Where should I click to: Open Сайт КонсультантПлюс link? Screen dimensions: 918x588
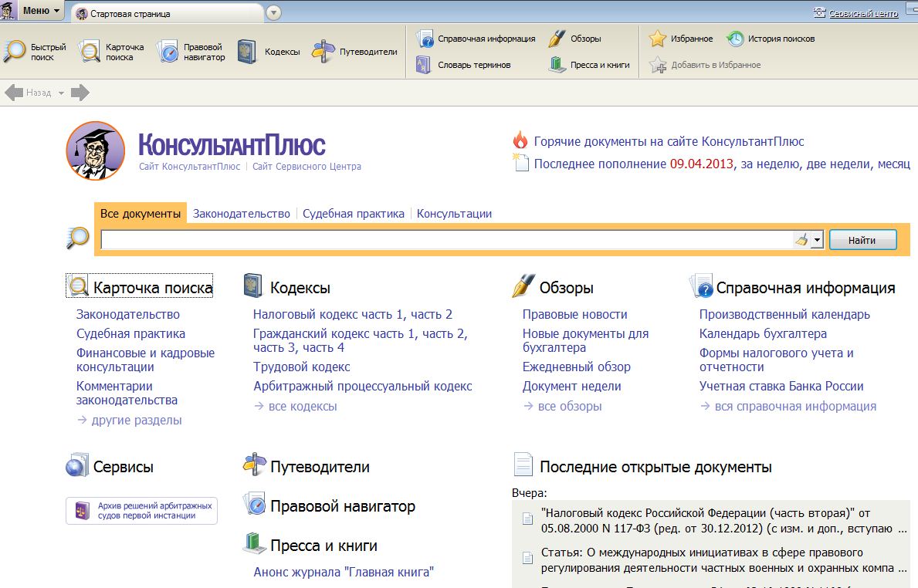pyautogui.click(x=190, y=166)
